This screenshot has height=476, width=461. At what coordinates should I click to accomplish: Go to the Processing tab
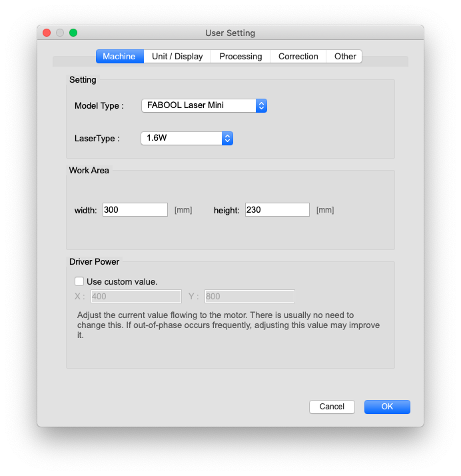click(240, 57)
